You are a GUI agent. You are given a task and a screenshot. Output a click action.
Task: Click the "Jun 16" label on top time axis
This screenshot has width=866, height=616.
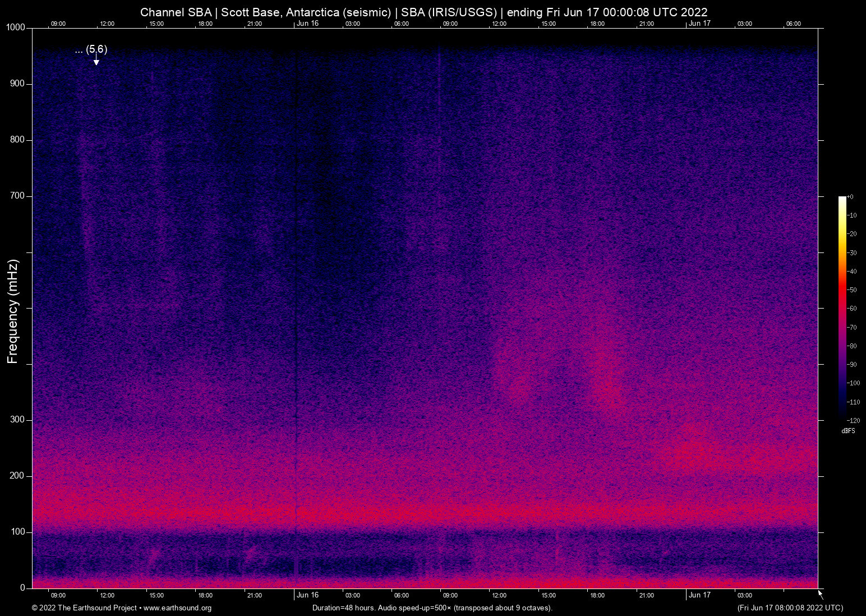(x=308, y=24)
